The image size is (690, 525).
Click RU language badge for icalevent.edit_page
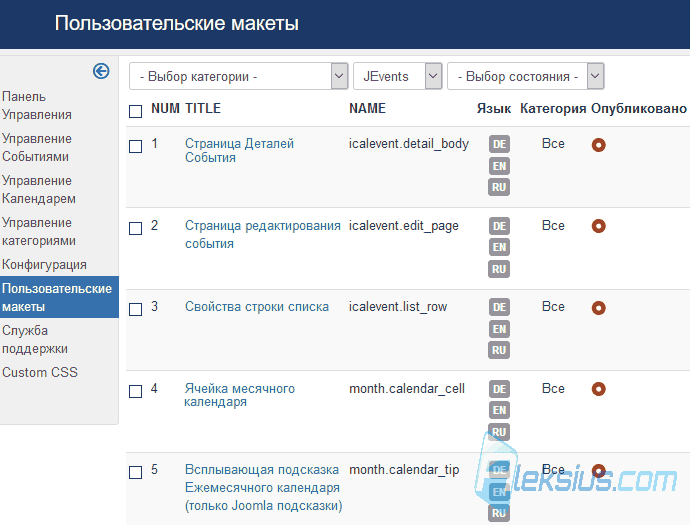pyautogui.click(x=499, y=269)
